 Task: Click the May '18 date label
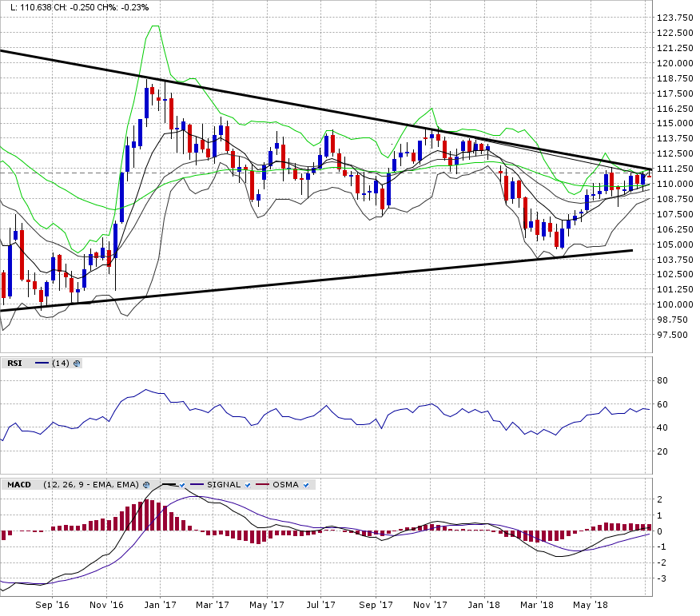591,605
